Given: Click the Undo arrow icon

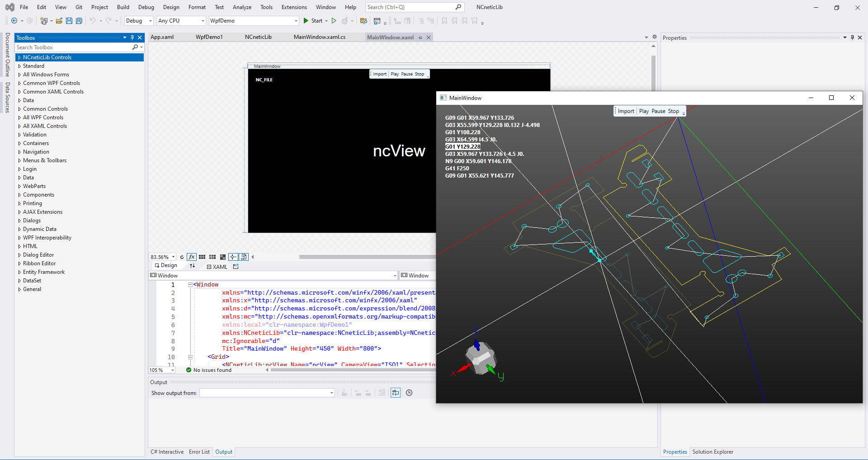Looking at the screenshot, I should point(93,21).
